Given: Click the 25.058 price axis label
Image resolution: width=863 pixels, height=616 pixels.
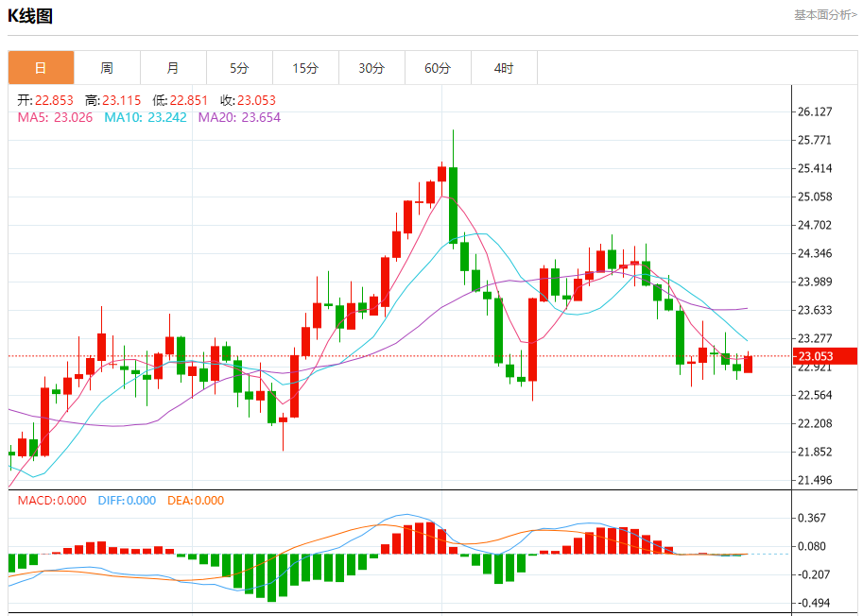Looking at the screenshot, I should tap(815, 197).
